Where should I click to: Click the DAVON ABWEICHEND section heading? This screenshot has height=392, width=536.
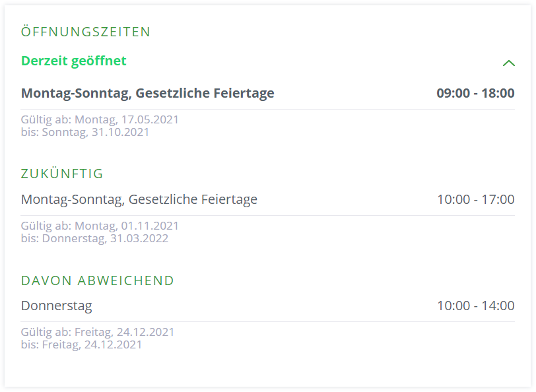pyautogui.click(x=98, y=280)
